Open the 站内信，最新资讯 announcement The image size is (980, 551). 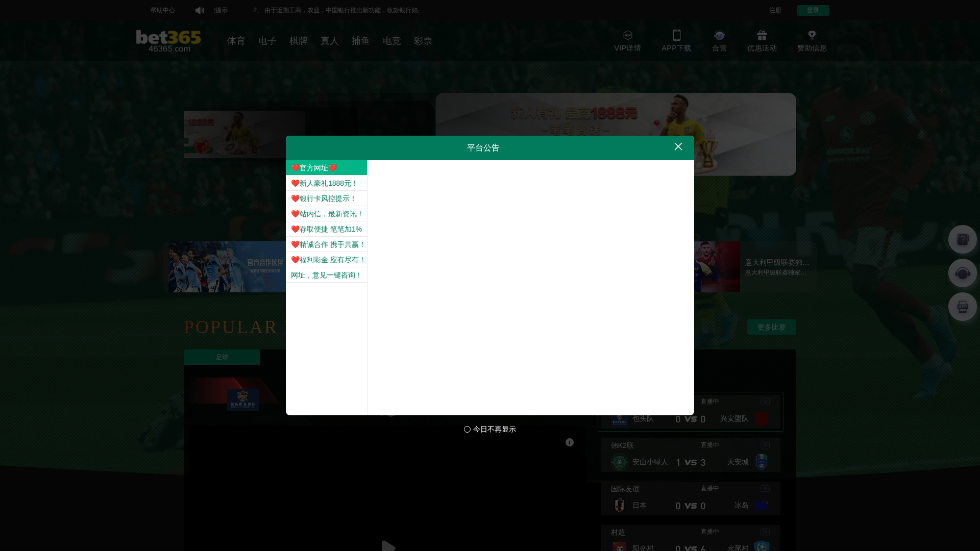tap(326, 214)
